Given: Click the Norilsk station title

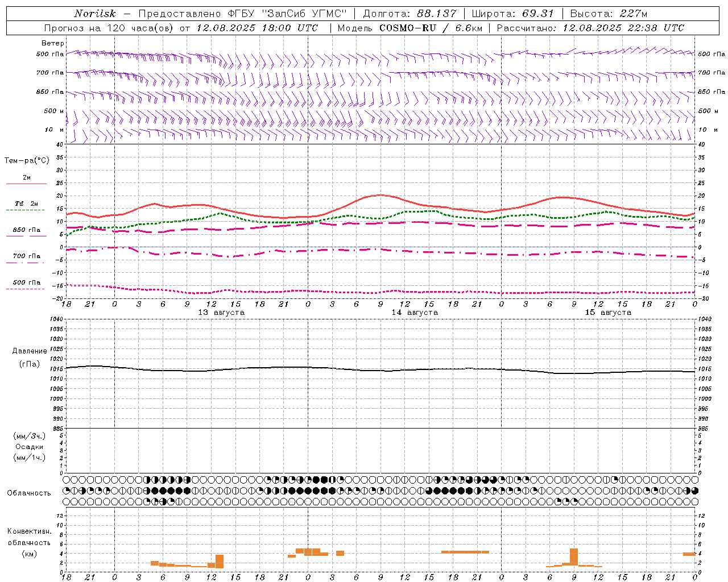Looking at the screenshot, I should click(95, 14).
